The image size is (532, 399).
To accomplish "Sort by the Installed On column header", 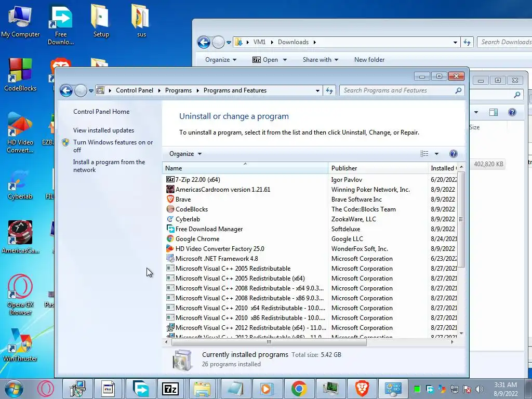I will (x=443, y=168).
